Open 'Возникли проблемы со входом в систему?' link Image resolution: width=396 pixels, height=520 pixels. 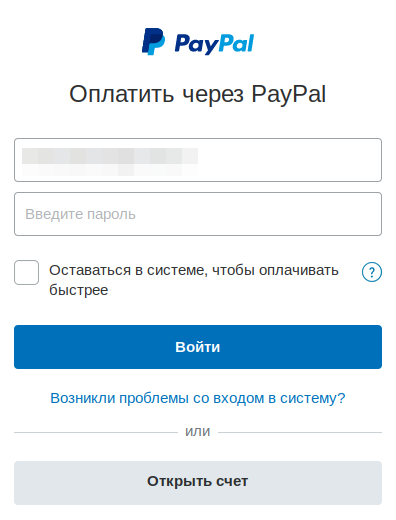coord(198,398)
